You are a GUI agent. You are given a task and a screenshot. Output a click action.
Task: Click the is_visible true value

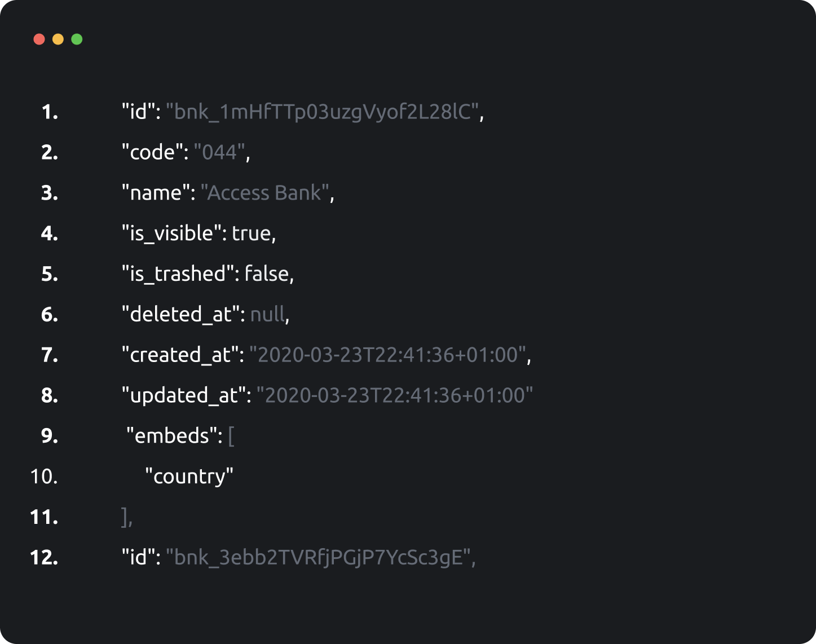click(252, 233)
